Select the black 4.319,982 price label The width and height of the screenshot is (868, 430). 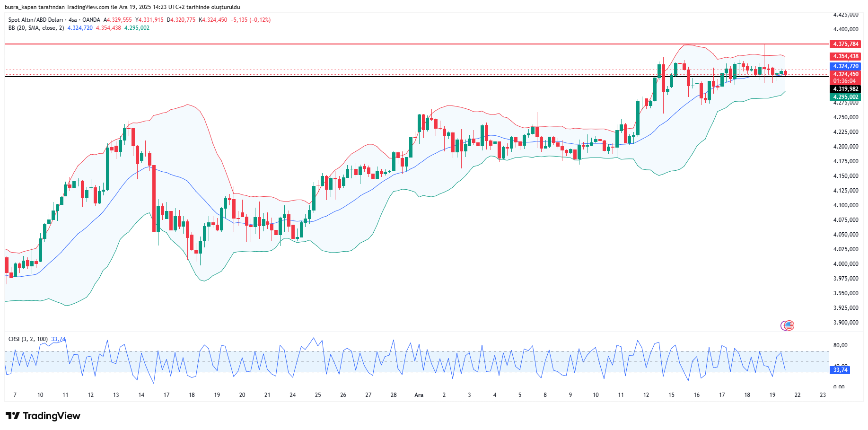pyautogui.click(x=846, y=89)
